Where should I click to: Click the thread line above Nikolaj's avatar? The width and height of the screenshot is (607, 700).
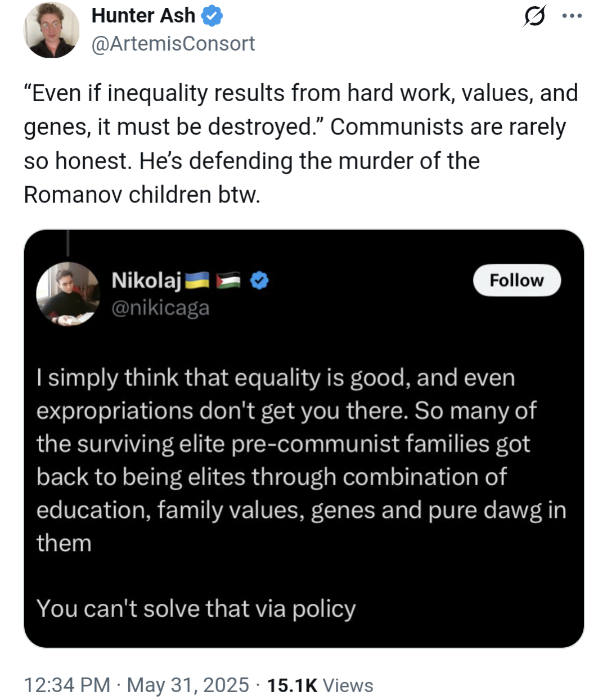(68, 243)
